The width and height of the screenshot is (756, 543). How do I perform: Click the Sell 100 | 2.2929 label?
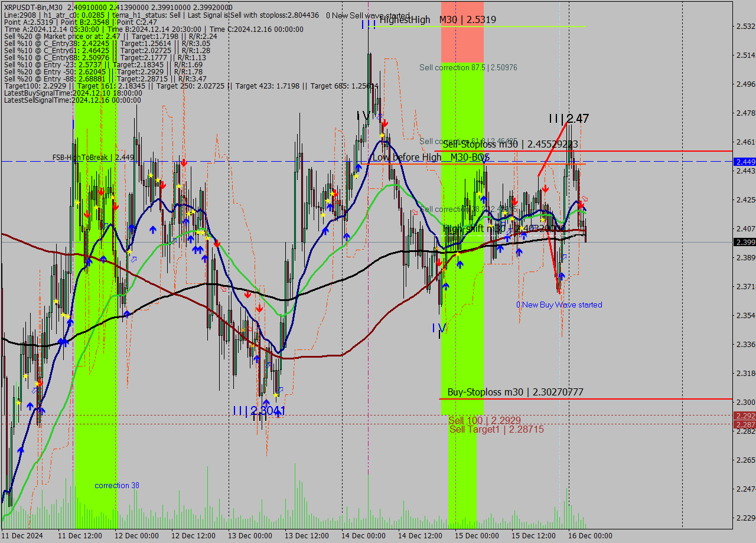tap(484, 420)
